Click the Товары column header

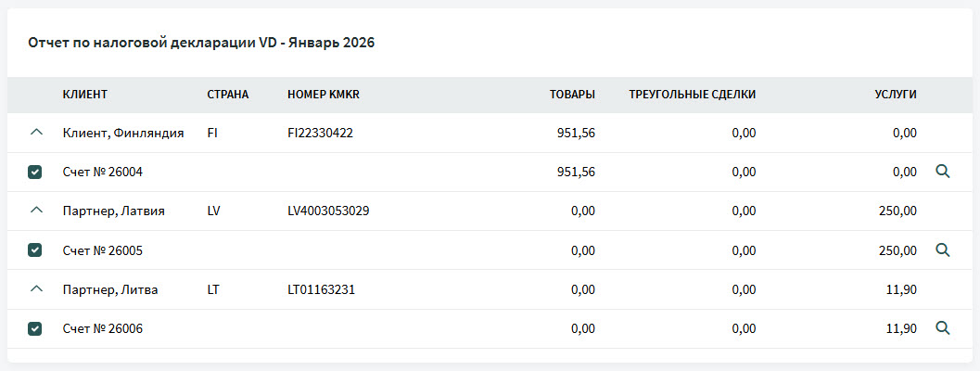click(572, 95)
